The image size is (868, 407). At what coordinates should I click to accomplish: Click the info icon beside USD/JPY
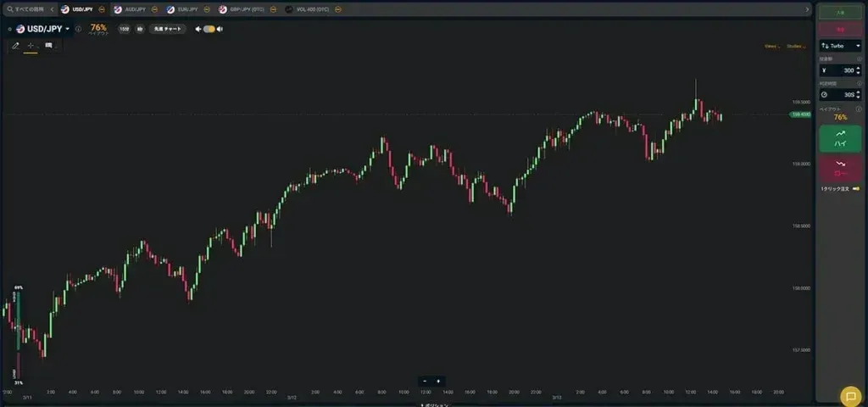coord(78,29)
